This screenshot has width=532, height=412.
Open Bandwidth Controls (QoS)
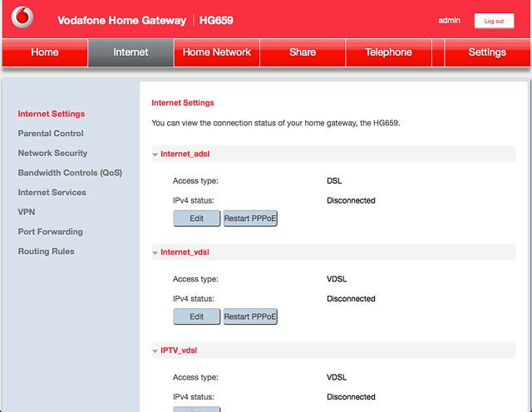click(x=70, y=173)
